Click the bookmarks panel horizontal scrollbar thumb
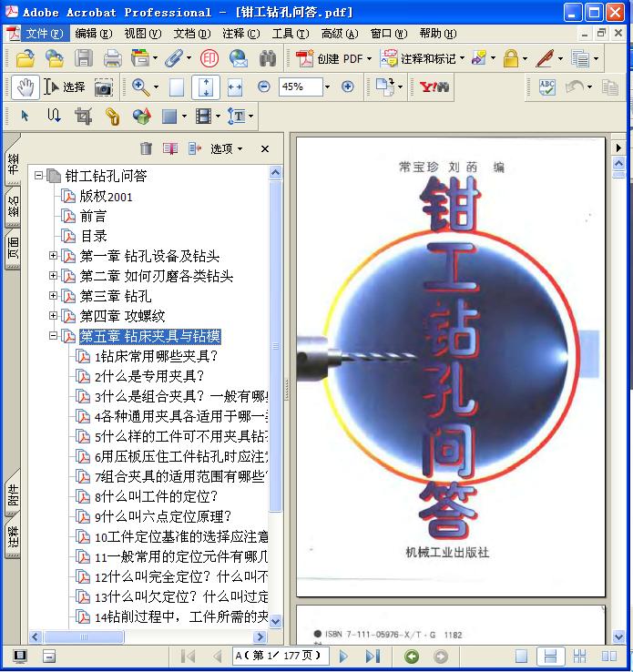The image size is (633, 672). click(84, 636)
